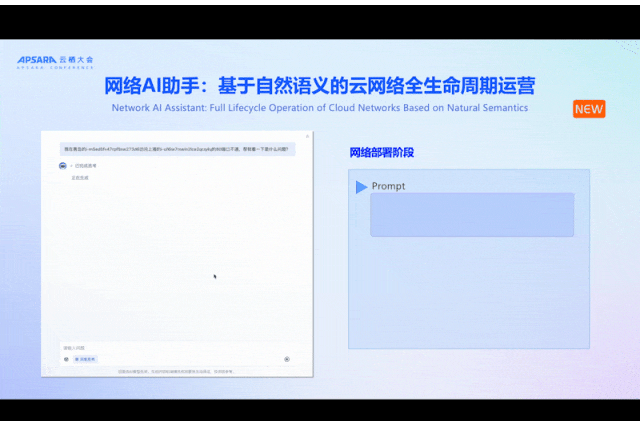Click the 网络部署阶段 heading
The image size is (640, 426).
point(382,153)
